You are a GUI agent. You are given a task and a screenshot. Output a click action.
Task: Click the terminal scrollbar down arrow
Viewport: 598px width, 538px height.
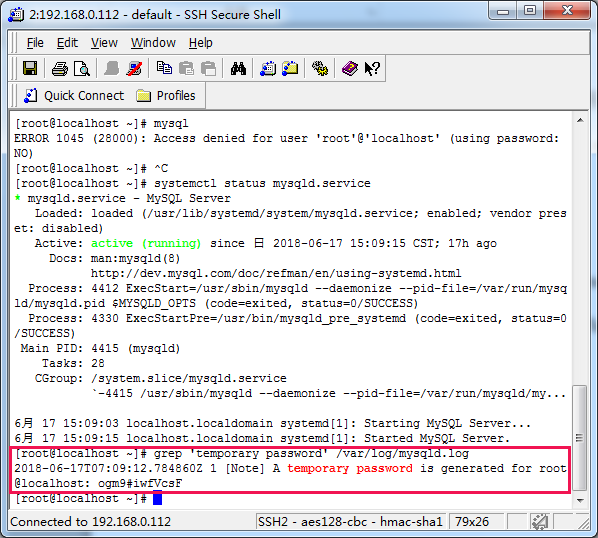580,500
